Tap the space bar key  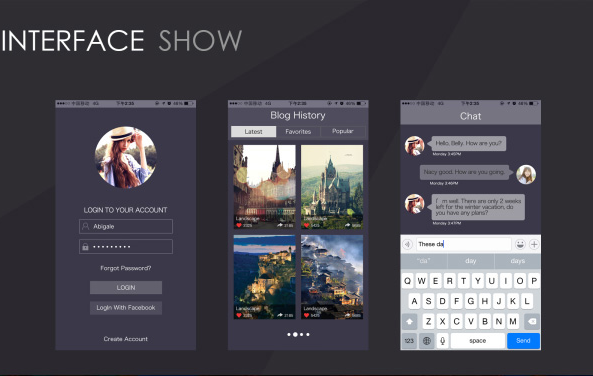(478, 341)
